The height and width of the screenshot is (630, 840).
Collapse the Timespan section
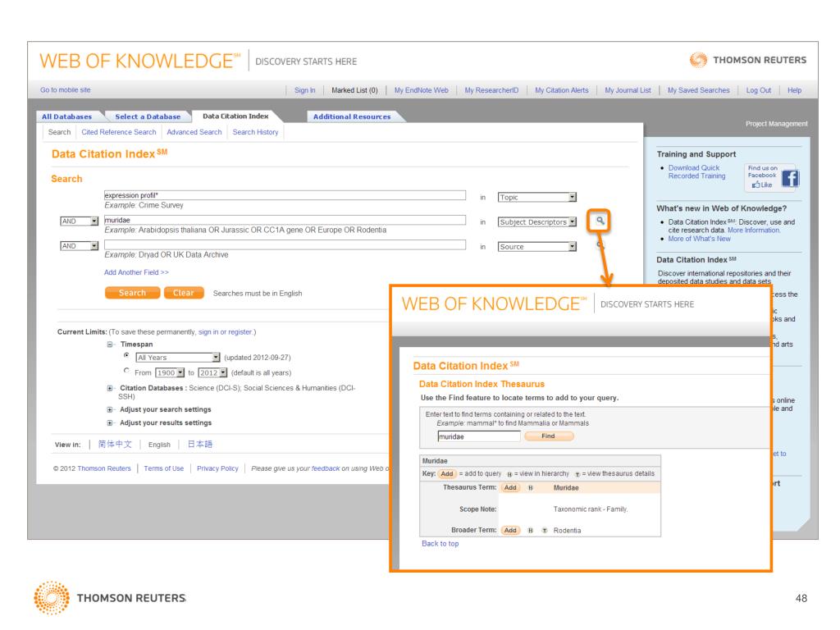pos(111,345)
